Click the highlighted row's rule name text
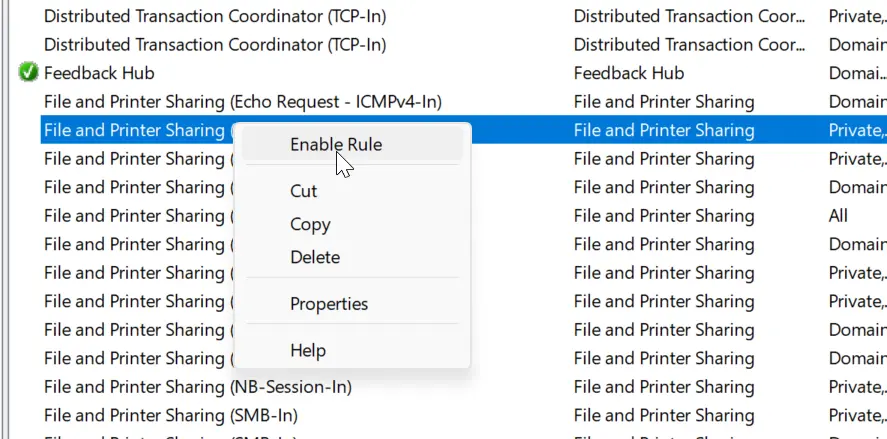887x439 pixels. coord(138,130)
